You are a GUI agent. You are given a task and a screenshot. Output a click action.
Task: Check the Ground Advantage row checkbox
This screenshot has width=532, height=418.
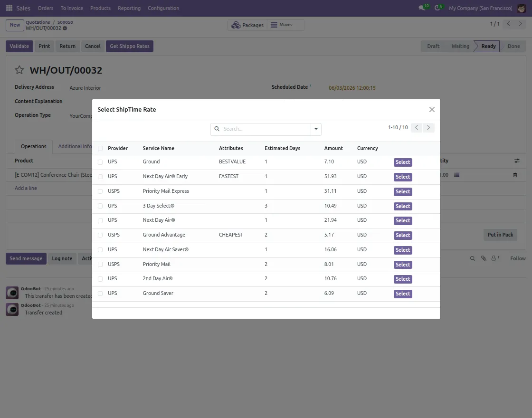click(100, 235)
